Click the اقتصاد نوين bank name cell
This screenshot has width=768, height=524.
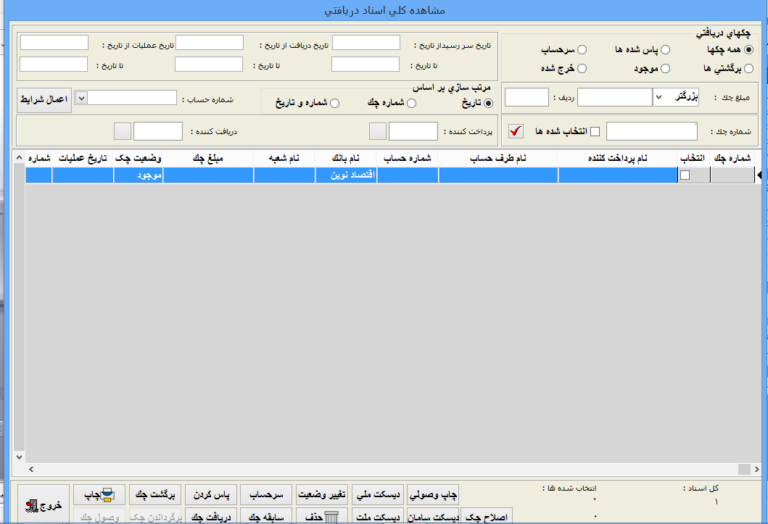[x=346, y=175]
